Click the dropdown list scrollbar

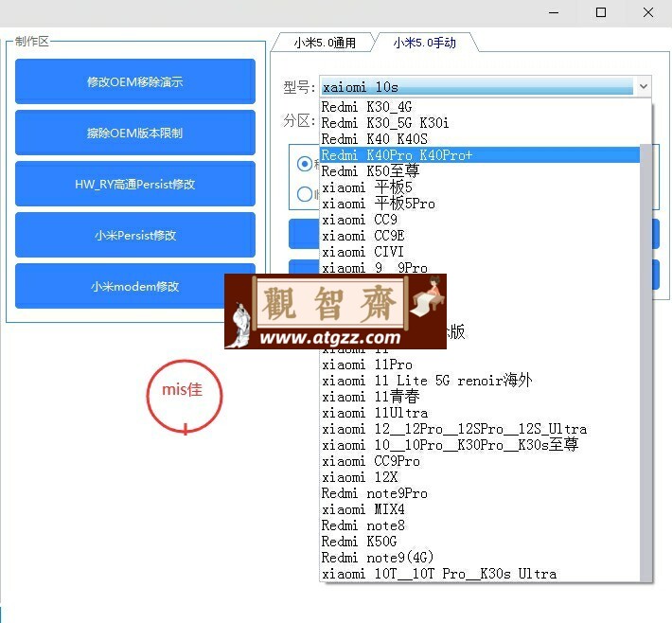pos(645,363)
